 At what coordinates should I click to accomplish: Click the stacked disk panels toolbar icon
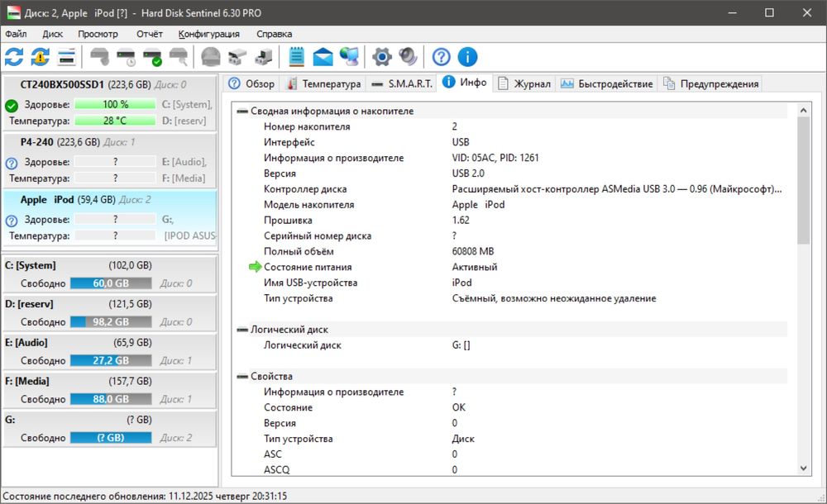click(x=67, y=57)
